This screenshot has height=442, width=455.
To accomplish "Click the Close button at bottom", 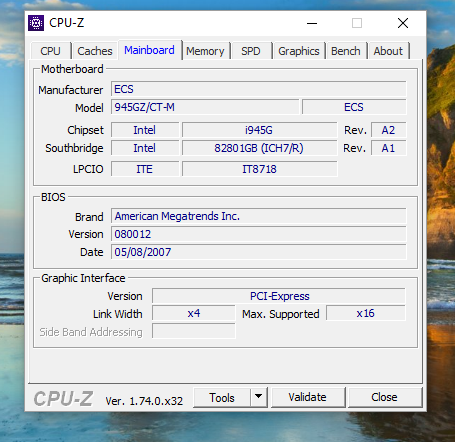I will pyautogui.click(x=384, y=397).
